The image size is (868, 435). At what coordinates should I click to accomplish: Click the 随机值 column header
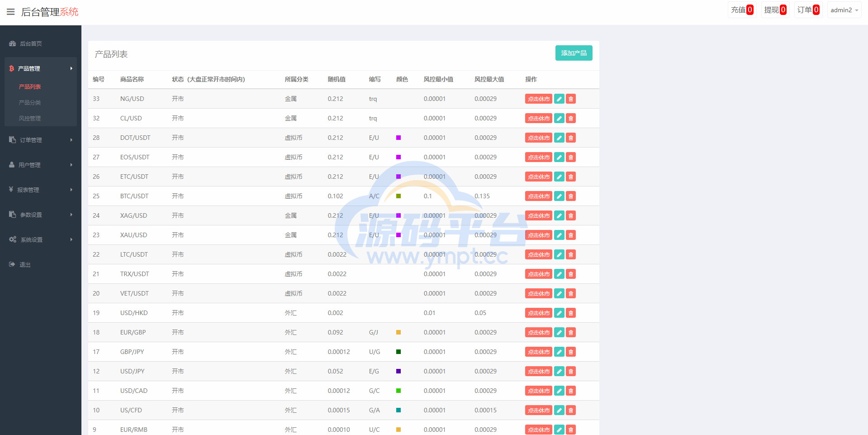click(x=337, y=79)
